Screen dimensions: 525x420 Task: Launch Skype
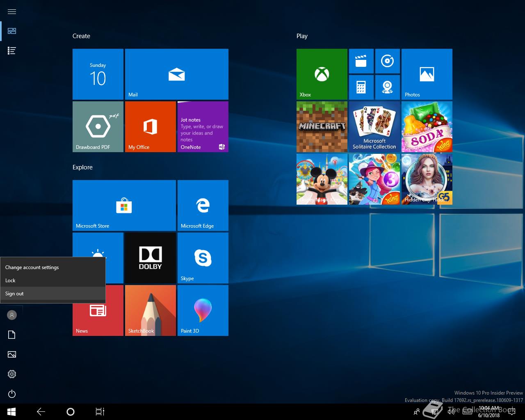tap(203, 258)
